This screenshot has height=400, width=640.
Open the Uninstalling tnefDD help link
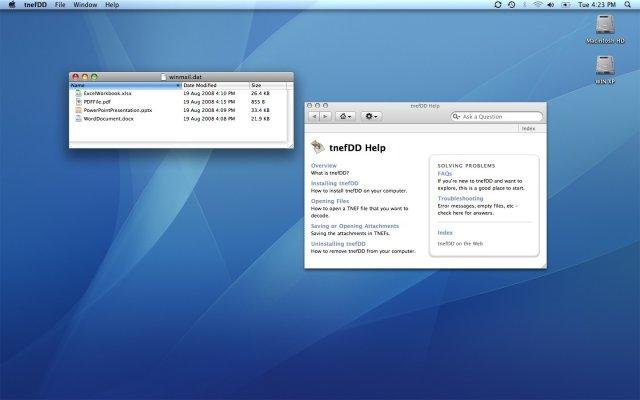[338, 244]
